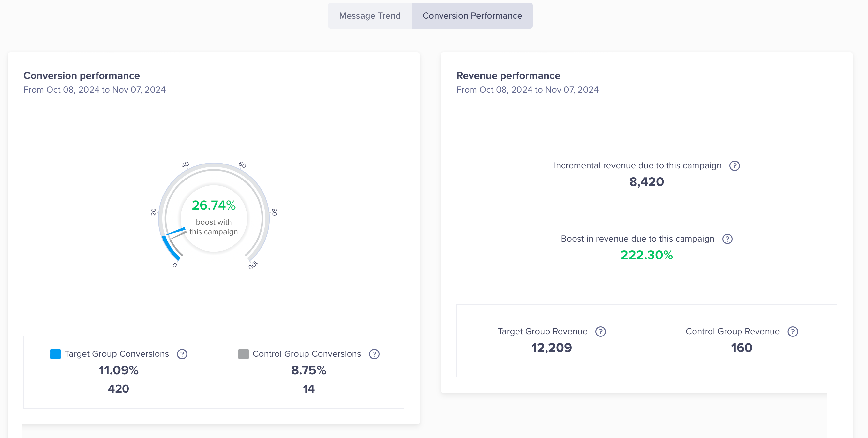Screen dimensions: 868x438
Task: Click the Conversion performance date range text
Action: (94, 90)
